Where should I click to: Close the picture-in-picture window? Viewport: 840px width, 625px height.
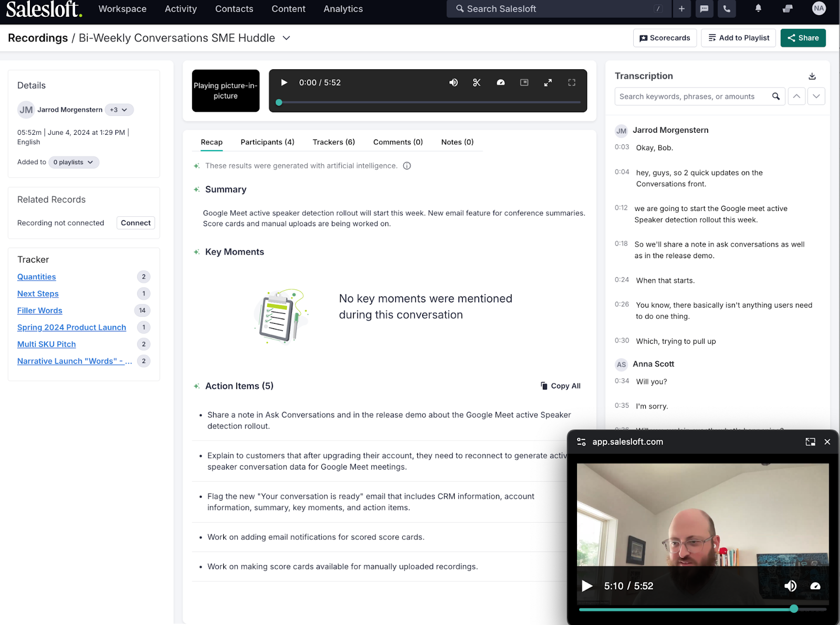827,442
